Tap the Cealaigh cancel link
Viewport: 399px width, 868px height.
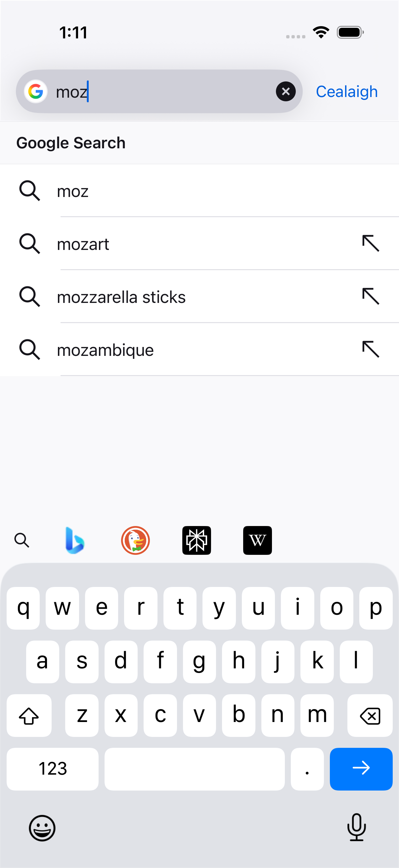coord(346,91)
